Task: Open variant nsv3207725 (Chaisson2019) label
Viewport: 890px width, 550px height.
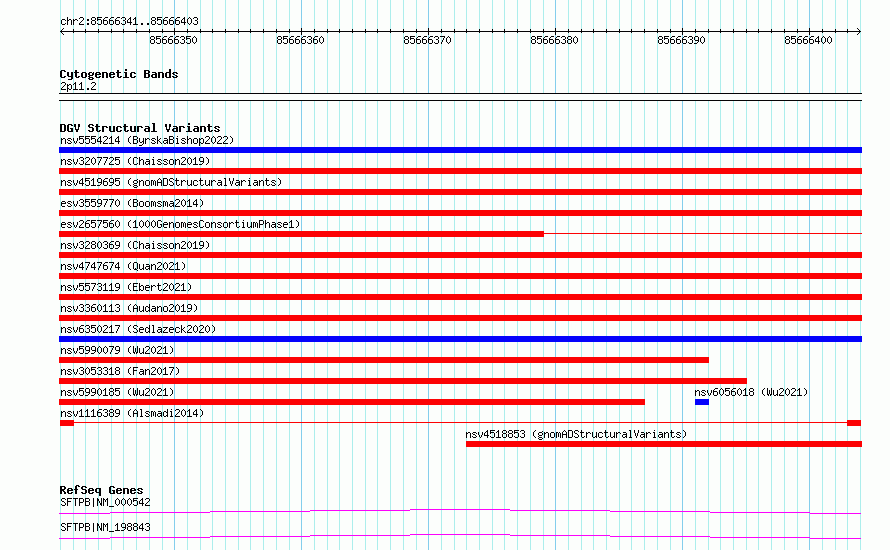Action: (x=135, y=161)
